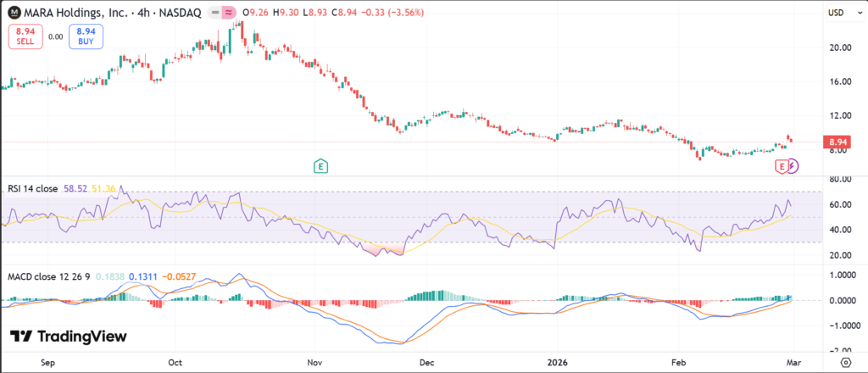The width and height of the screenshot is (868, 373).
Task: Click the MARA Holdings round symbol logo
Action: [x=14, y=13]
